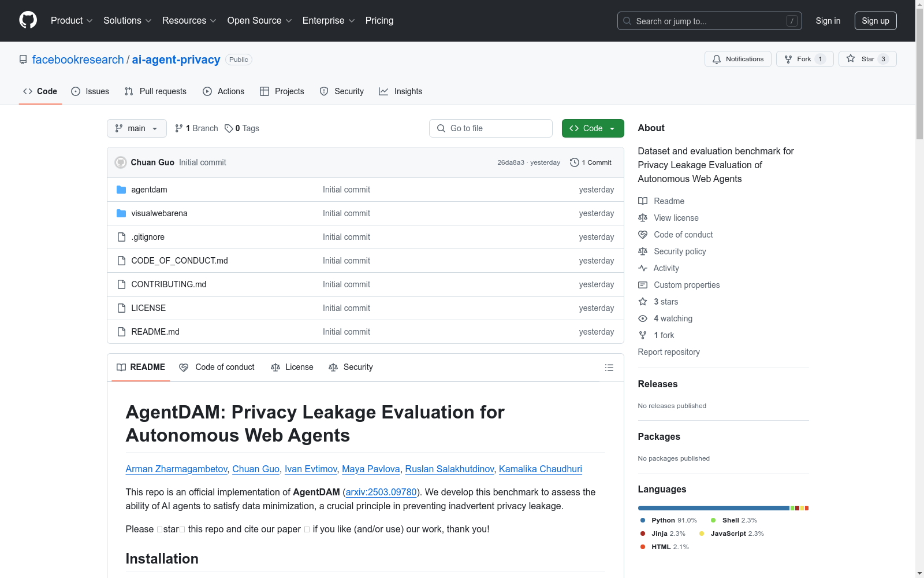The height and width of the screenshot is (578, 924).
Task: Open the Insights tab
Action: pos(400,91)
